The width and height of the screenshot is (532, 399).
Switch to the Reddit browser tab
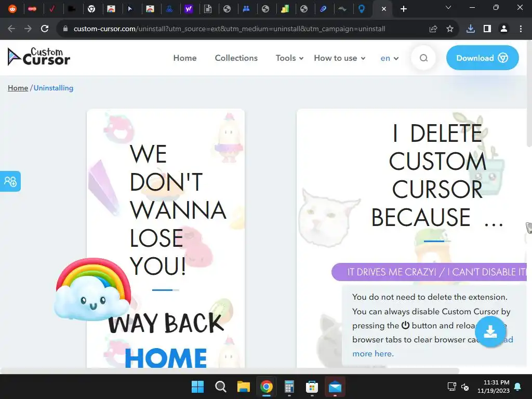12,9
